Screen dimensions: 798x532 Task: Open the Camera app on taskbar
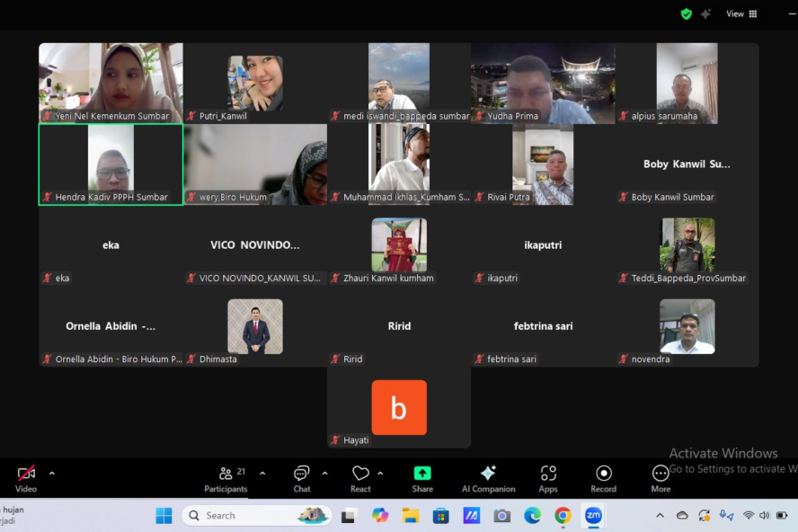(x=501, y=516)
